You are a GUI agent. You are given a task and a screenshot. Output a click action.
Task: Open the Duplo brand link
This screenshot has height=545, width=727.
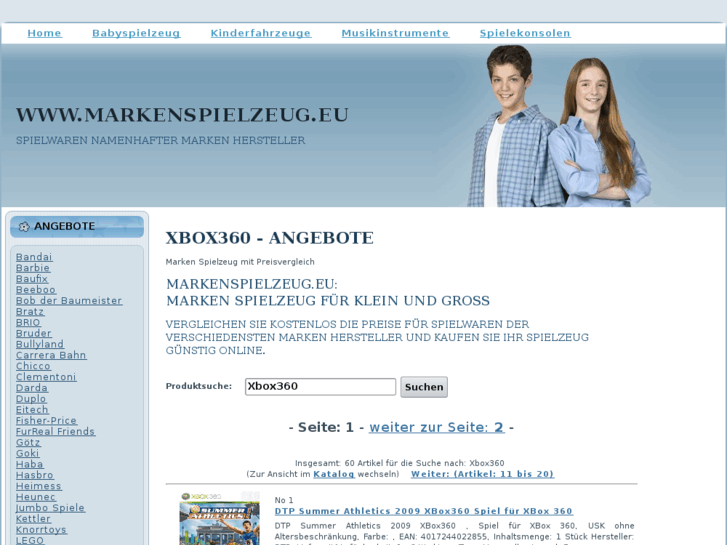pos(31,399)
